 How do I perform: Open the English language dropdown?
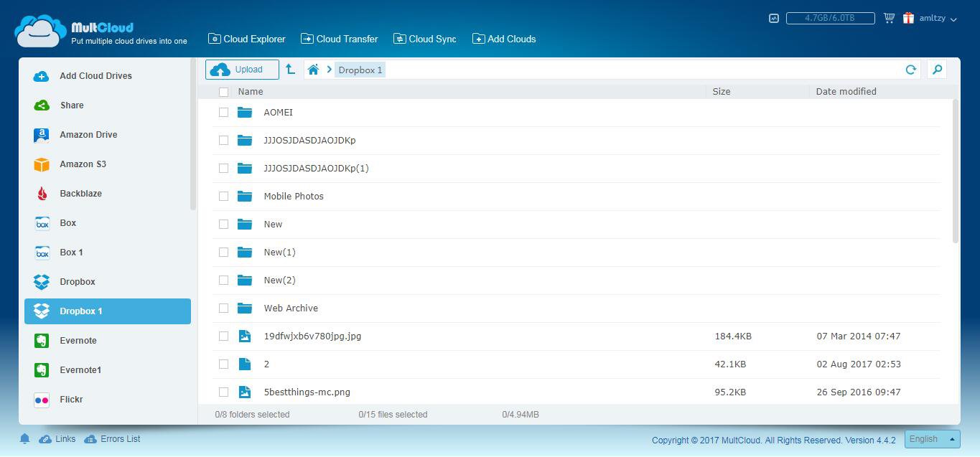[x=932, y=439]
